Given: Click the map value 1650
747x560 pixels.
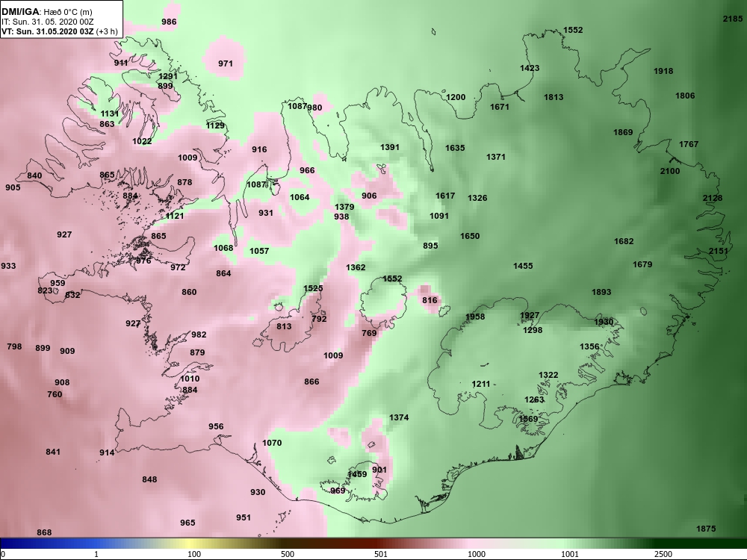Looking at the screenshot, I should 470,236.
